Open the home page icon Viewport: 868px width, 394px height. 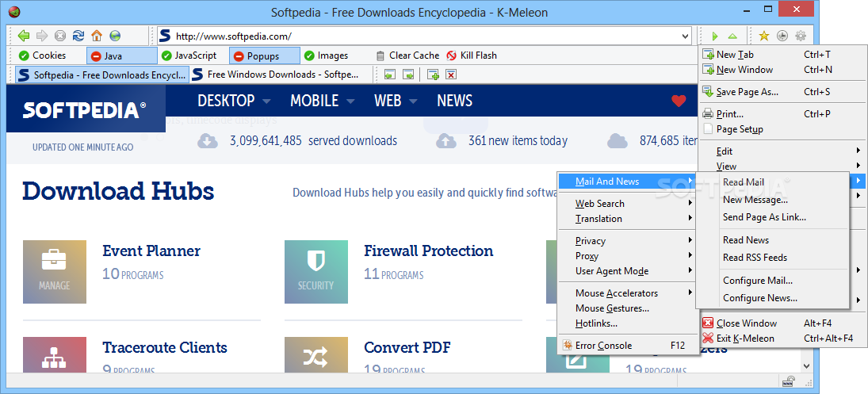97,36
